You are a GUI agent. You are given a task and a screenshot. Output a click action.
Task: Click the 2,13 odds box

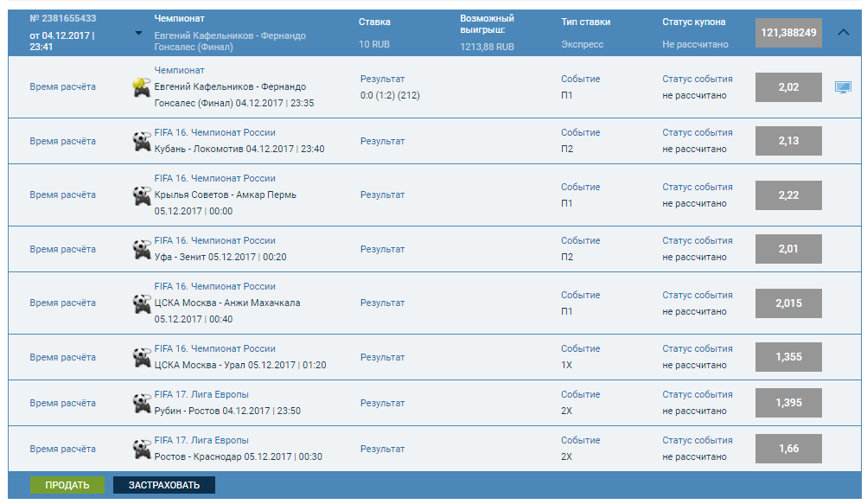point(788,141)
